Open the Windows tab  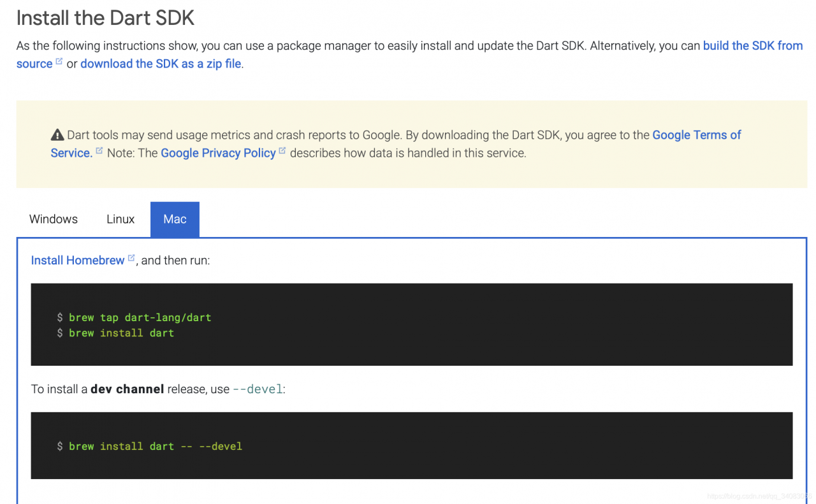tap(54, 219)
